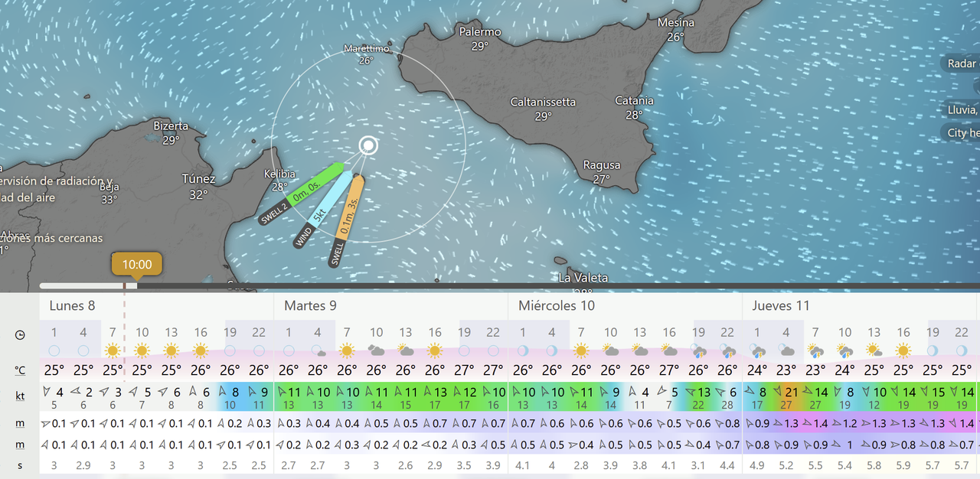
Task: Click the 10:00 timeline time marker
Action: (136, 265)
